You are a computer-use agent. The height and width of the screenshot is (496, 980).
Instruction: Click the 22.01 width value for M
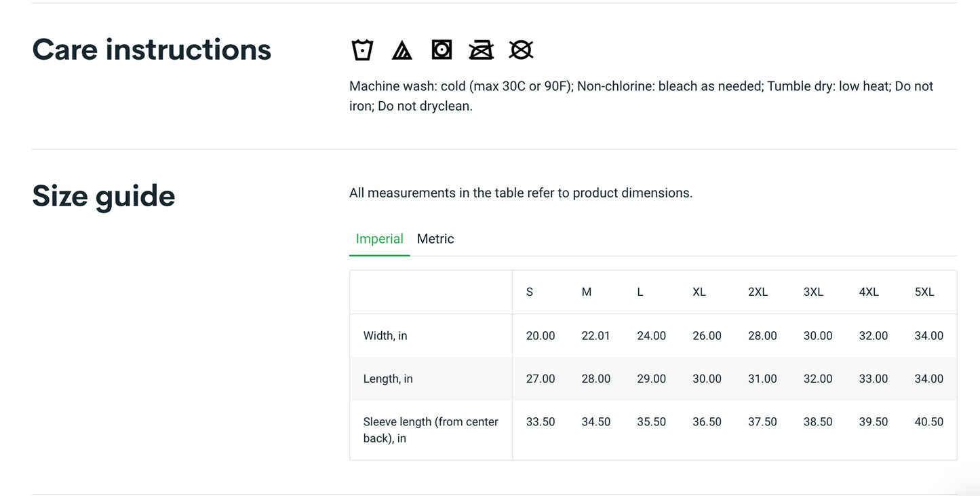tap(595, 336)
